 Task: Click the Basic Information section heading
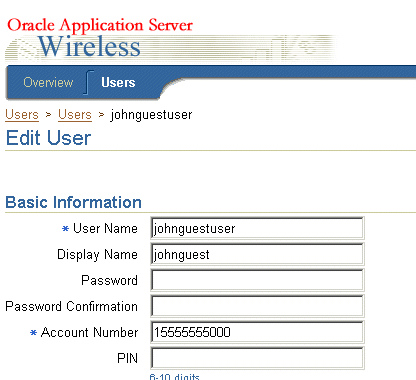tap(73, 202)
